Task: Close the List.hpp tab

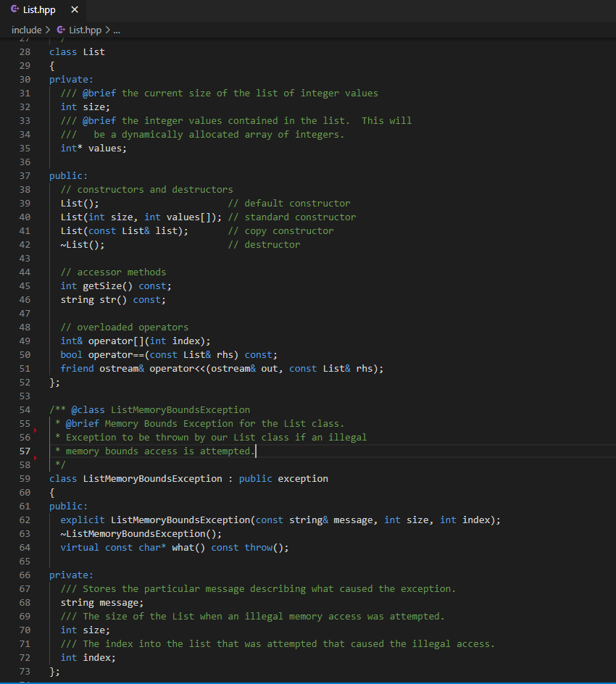Action: (75, 10)
